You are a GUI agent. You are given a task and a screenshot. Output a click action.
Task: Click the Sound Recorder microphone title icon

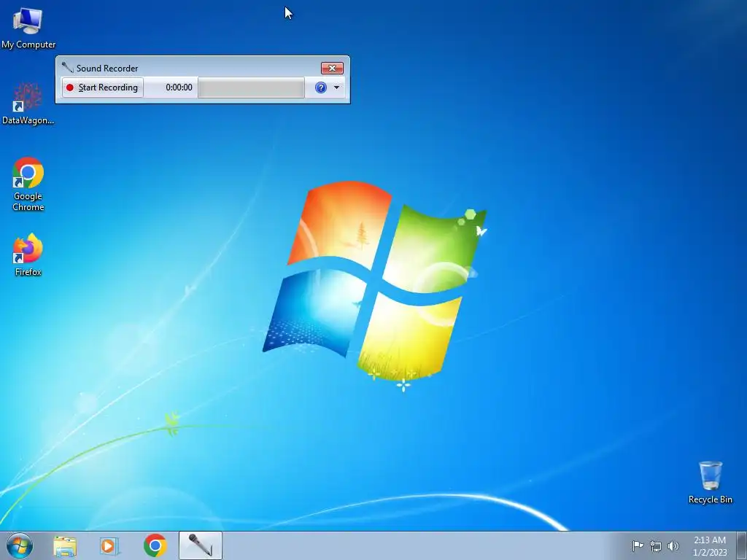[x=67, y=68]
